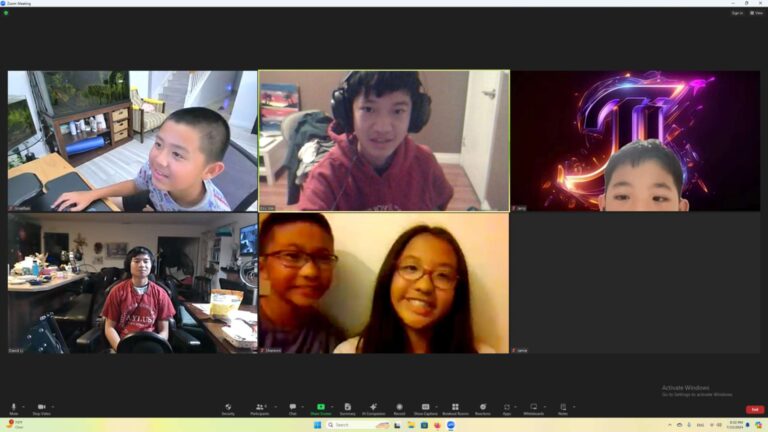Viewport: 768px width, 432px height.
Task: Click the Windows taskbar Search box
Action: [x=359, y=425]
